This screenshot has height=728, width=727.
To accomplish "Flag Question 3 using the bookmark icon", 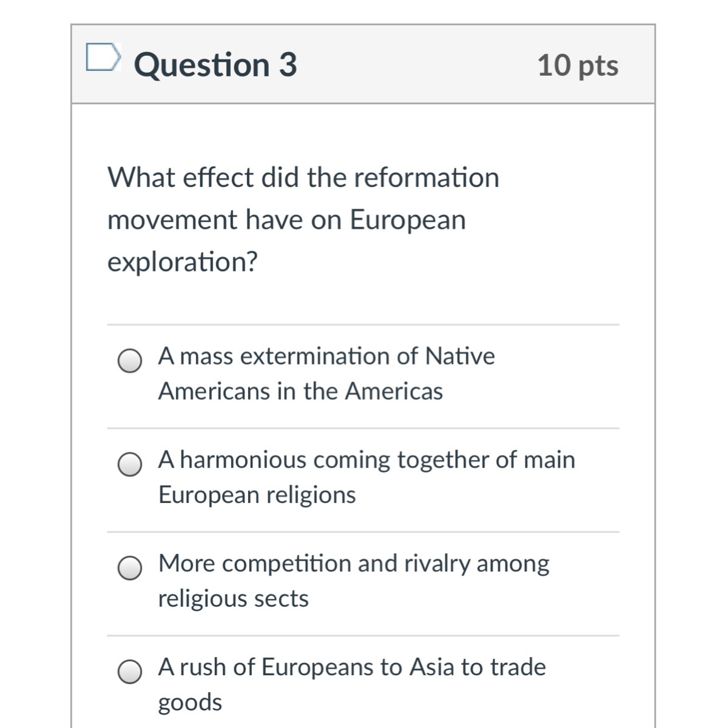I will point(102,58).
